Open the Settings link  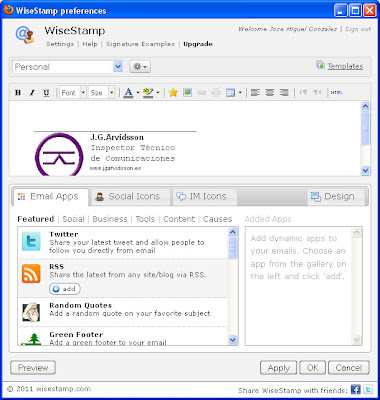click(x=60, y=44)
